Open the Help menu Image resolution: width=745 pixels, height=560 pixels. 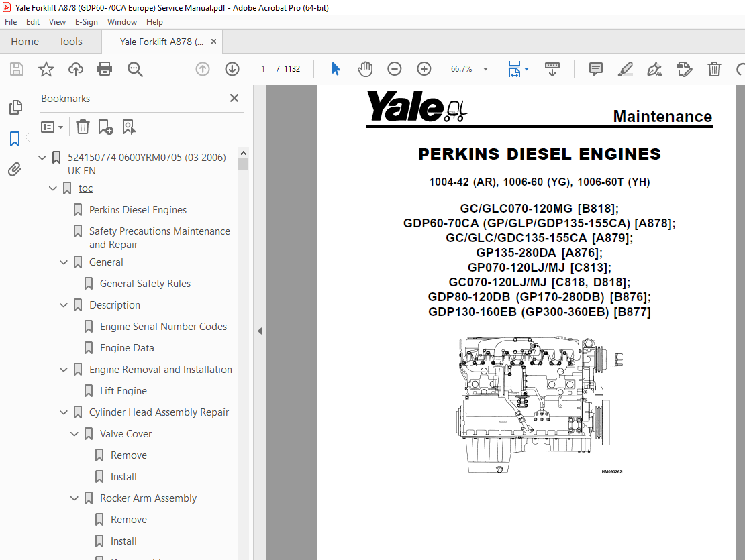click(154, 22)
